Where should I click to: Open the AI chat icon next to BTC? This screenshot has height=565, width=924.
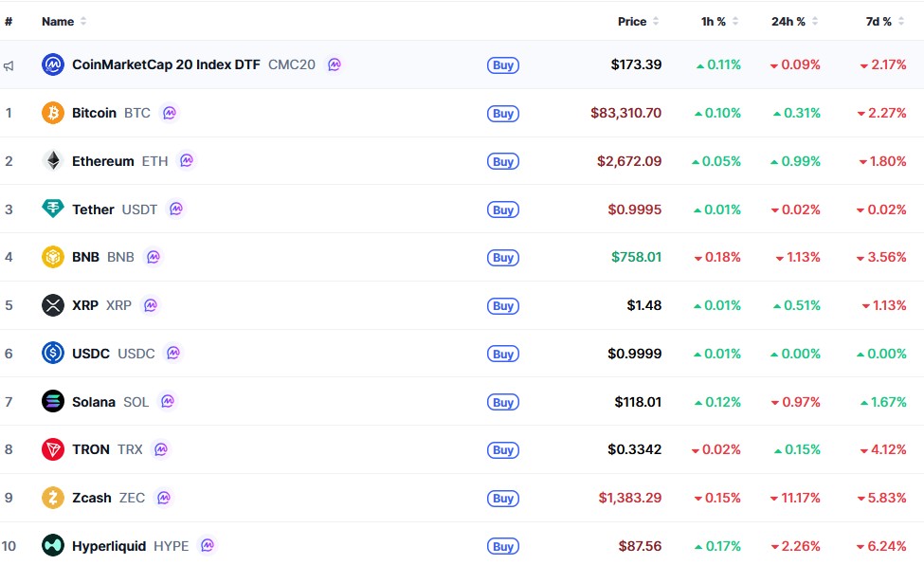pos(170,113)
